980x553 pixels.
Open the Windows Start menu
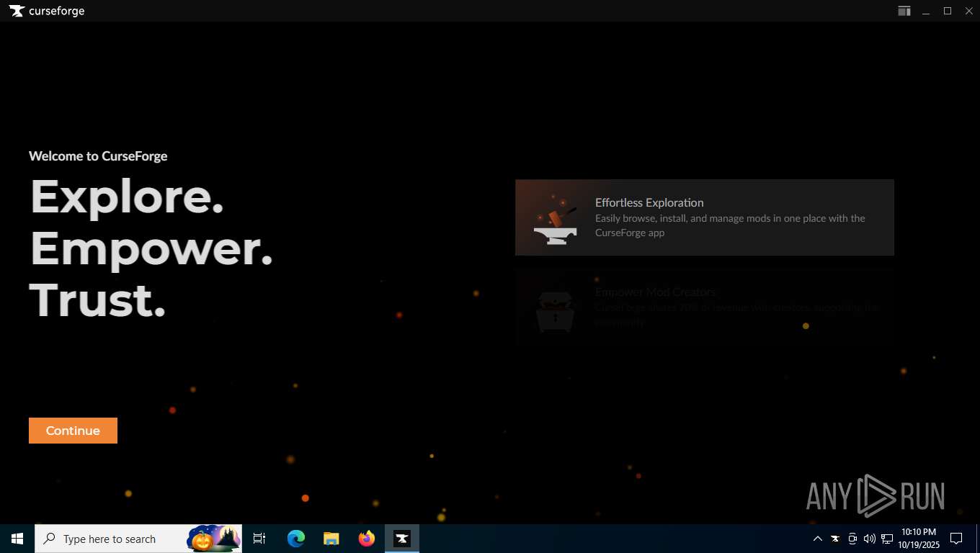(17, 539)
